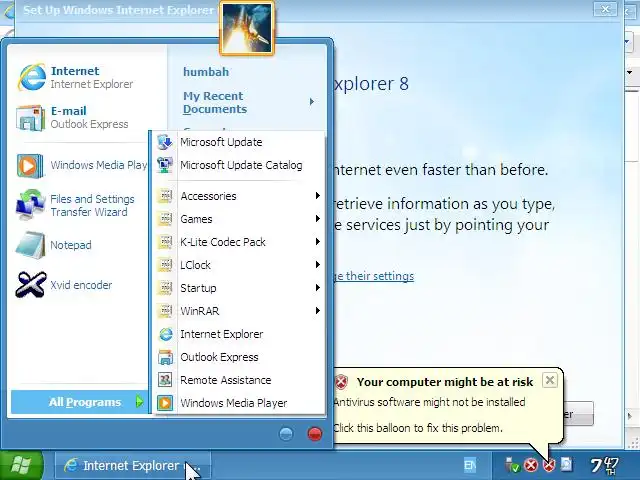Expand the Accessories submenu arrow
Screen dimensions: 640x480
pyautogui.click(x=317, y=196)
